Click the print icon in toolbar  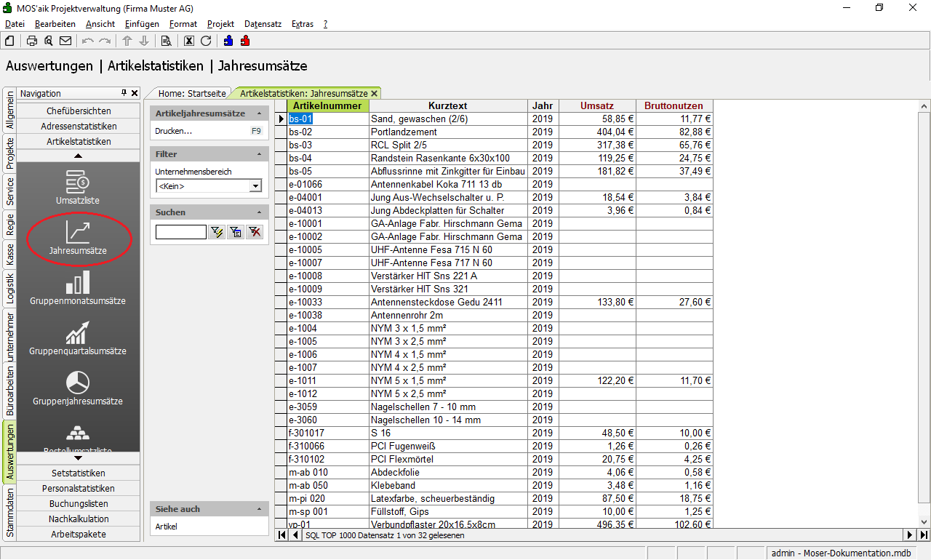(32, 41)
